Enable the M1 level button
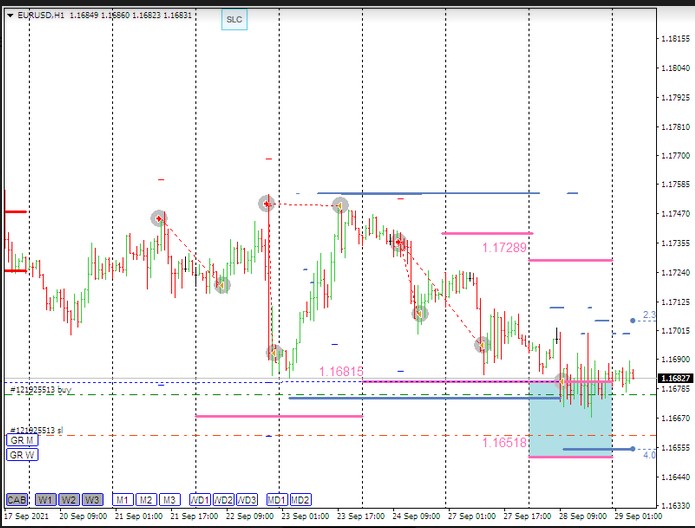 tap(122, 499)
